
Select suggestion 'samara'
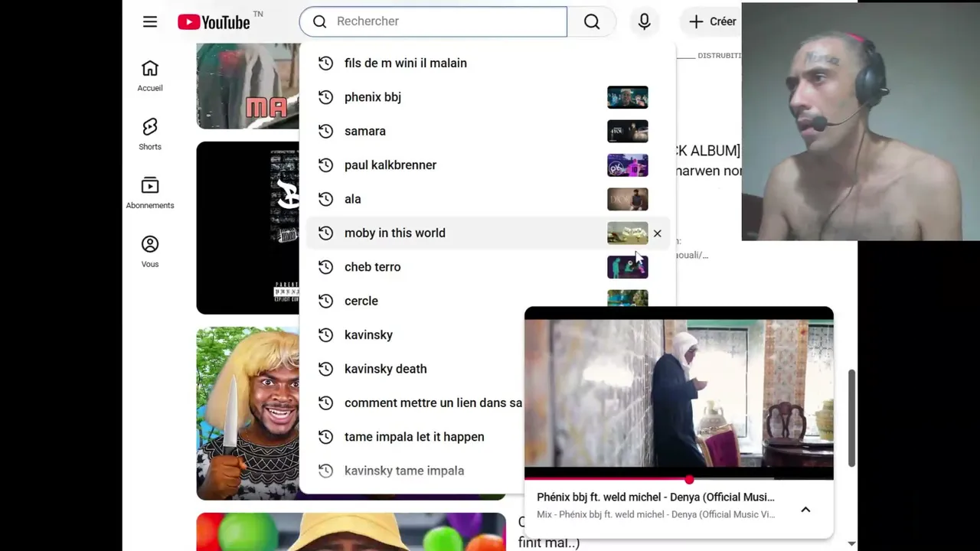click(x=487, y=131)
